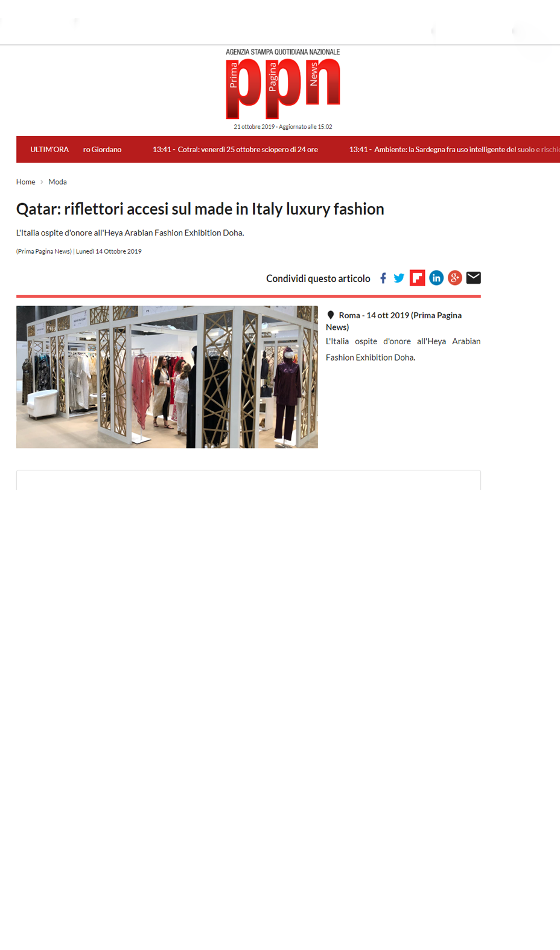Viewport: 560px width, 950px height.
Task: Open the fashion exhibition photo
Action: point(167,377)
